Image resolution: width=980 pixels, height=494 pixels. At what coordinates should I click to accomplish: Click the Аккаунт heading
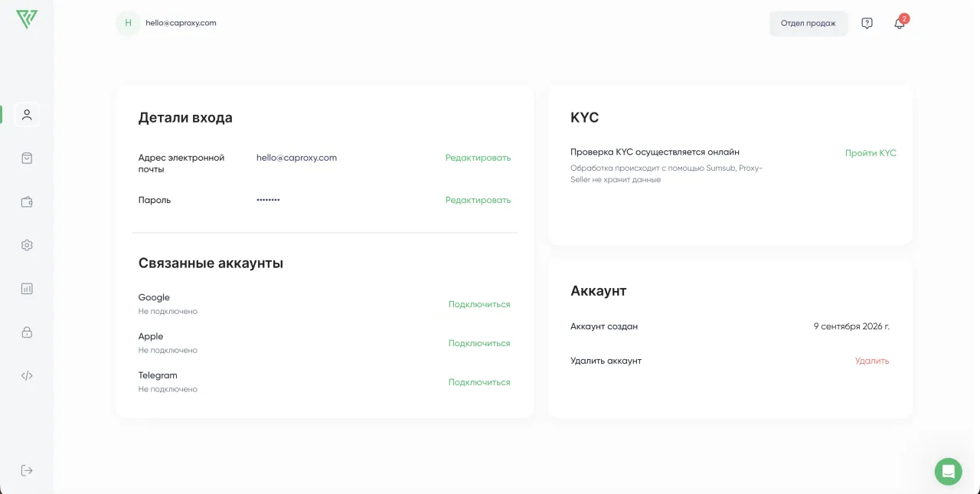(599, 291)
